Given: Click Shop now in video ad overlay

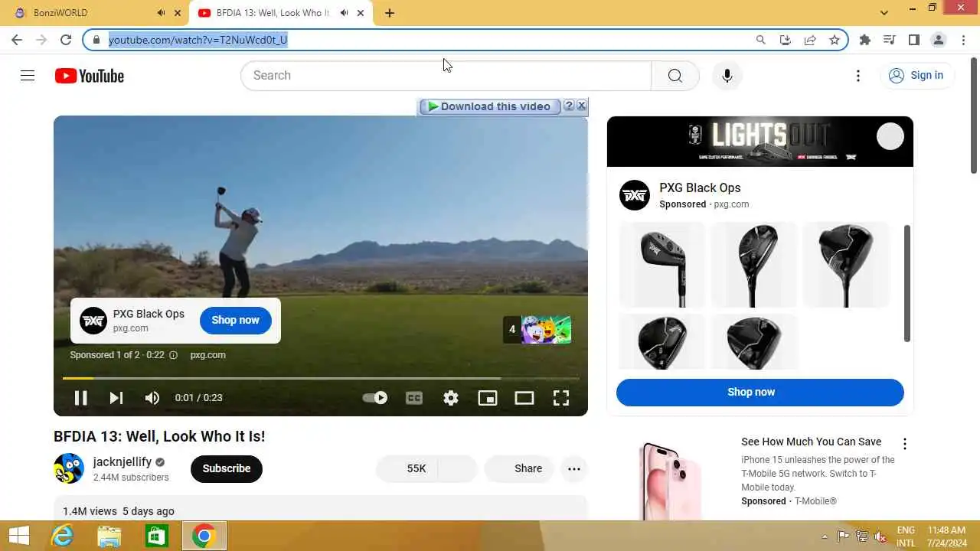Looking at the screenshot, I should (236, 320).
